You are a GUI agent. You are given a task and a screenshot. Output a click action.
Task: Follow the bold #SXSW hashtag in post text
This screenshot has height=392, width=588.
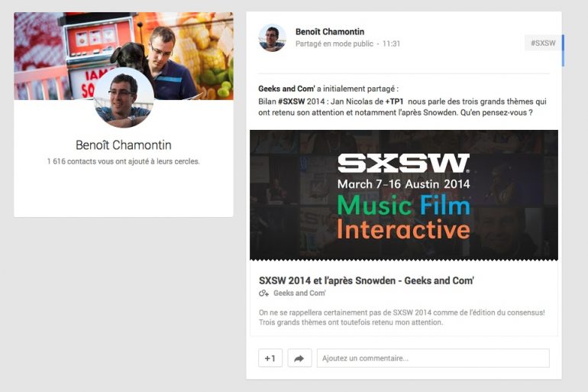tap(292, 102)
